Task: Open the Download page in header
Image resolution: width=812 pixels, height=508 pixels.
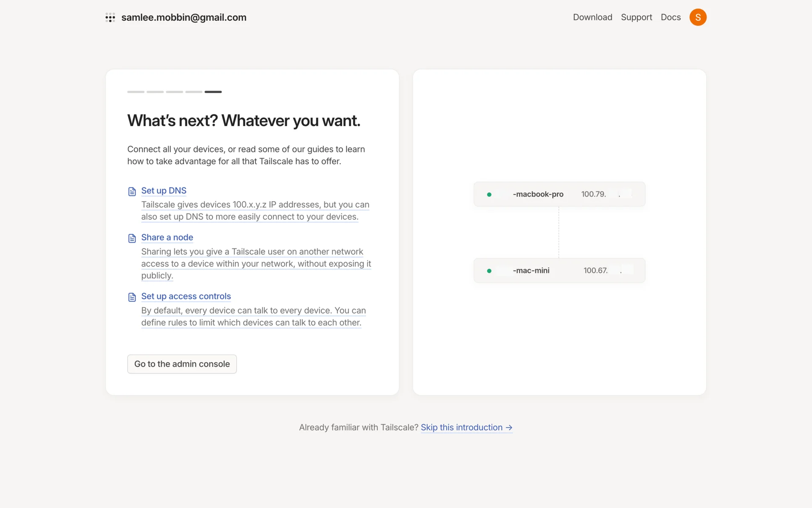Action: point(593,17)
